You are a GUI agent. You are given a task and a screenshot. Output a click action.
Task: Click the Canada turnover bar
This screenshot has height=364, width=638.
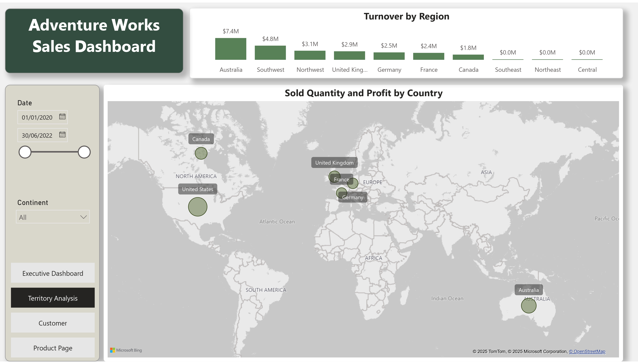468,57
